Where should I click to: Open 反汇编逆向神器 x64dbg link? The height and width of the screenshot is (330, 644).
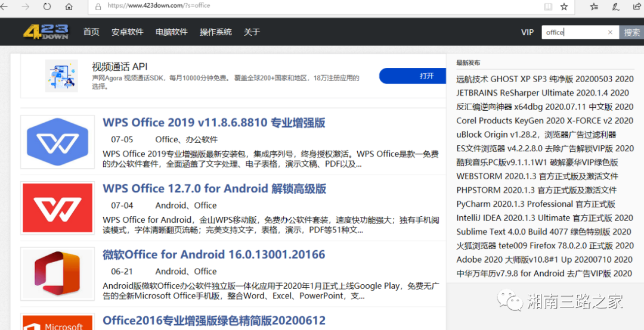click(545, 107)
